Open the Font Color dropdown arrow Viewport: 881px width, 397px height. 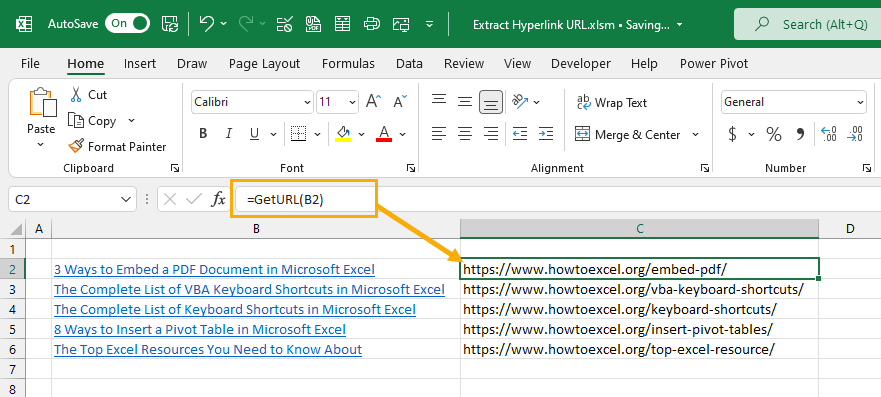tap(402, 134)
